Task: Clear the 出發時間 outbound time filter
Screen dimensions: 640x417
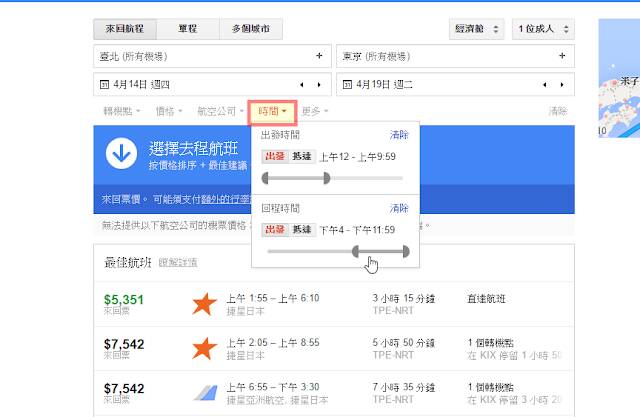Action: [x=399, y=135]
